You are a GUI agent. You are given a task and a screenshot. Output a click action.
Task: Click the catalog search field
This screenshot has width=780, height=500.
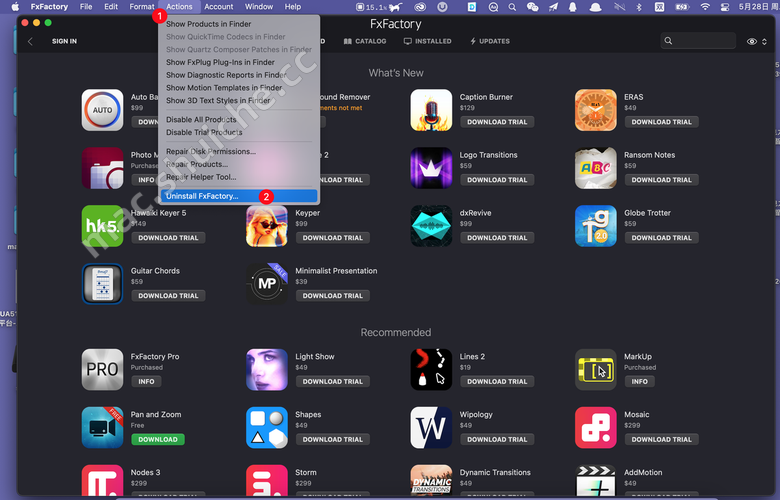click(x=698, y=41)
